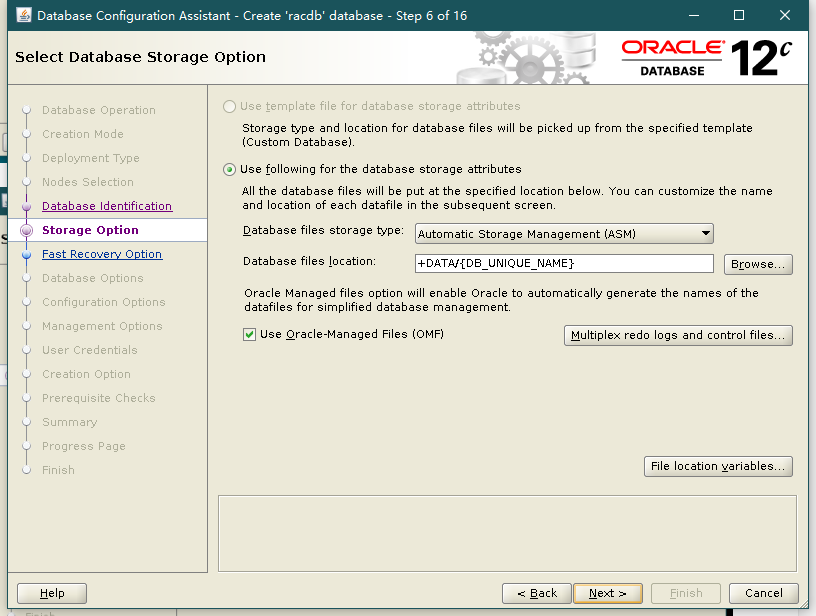
Task: Click the User Credentials step label
Action: 90,350
